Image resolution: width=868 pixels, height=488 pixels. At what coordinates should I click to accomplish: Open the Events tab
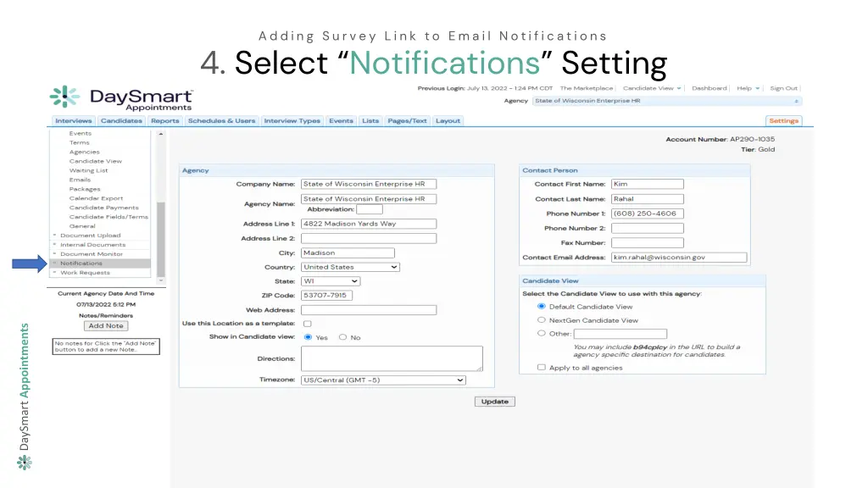tap(341, 120)
